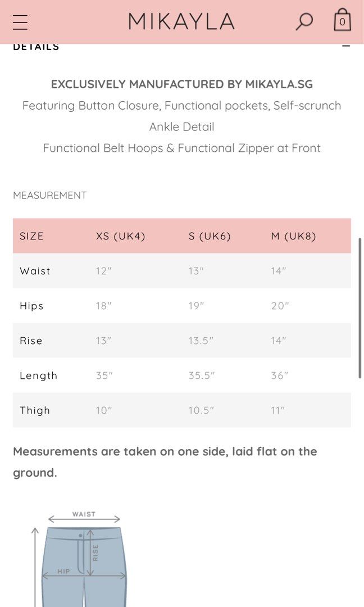This screenshot has height=607, width=364.
Task: Click the page scrollbar thumb
Action: [x=360, y=308]
